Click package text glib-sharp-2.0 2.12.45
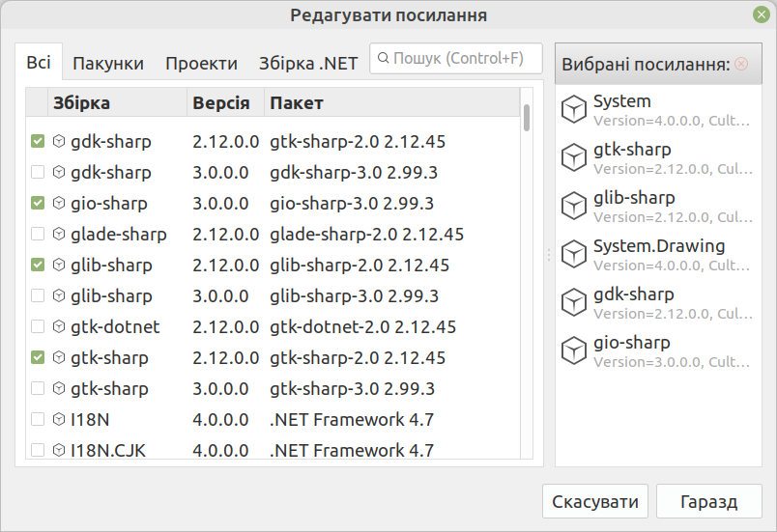The image size is (777, 532). click(x=360, y=265)
